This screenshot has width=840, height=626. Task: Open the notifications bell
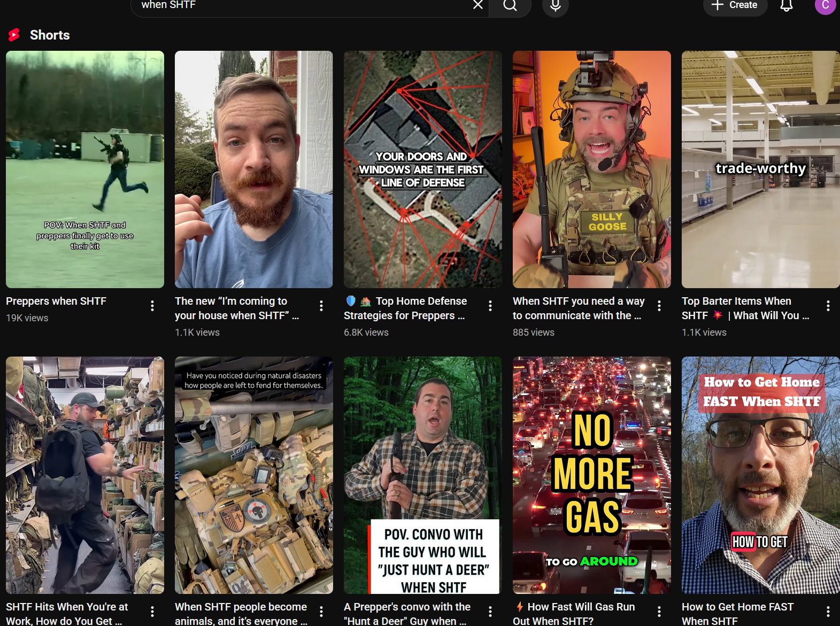(x=786, y=6)
